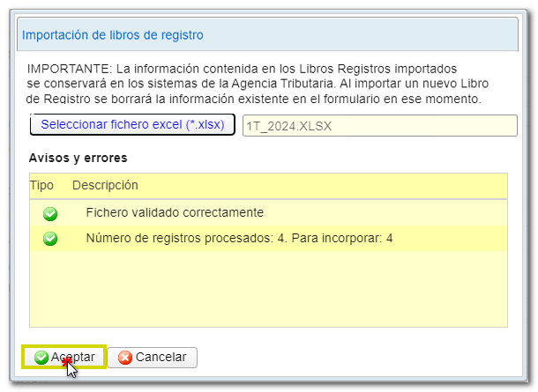Click the red X icon on Cancelar
Viewport: 538px width, 392px height.
click(x=124, y=358)
